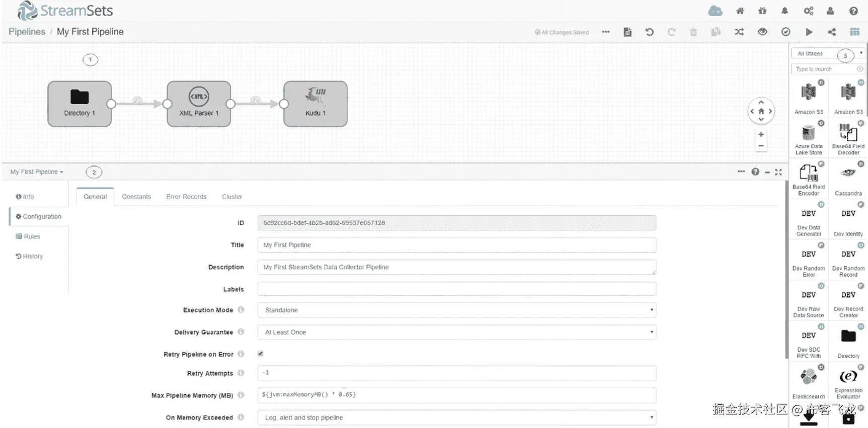Click in Title input field

[x=456, y=245]
